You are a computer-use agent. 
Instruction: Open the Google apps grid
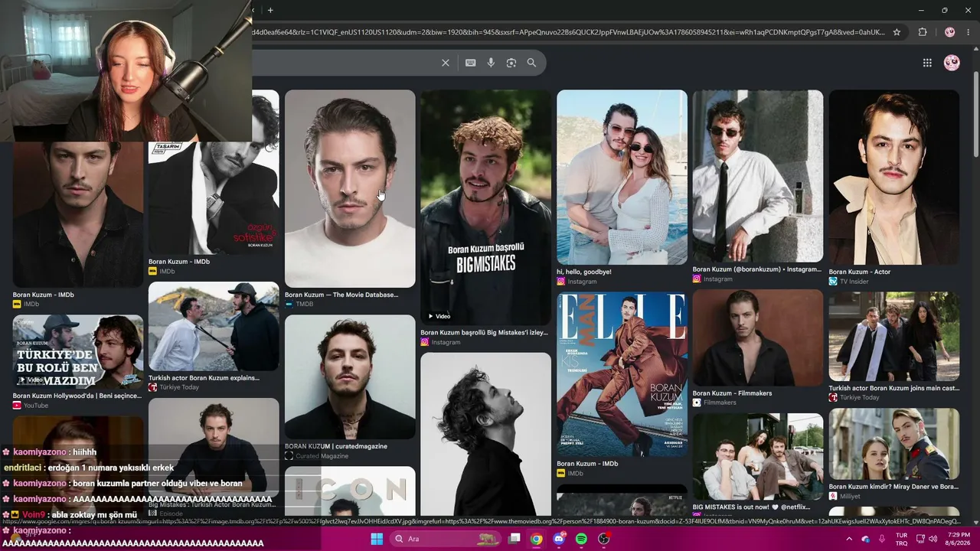(927, 63)
